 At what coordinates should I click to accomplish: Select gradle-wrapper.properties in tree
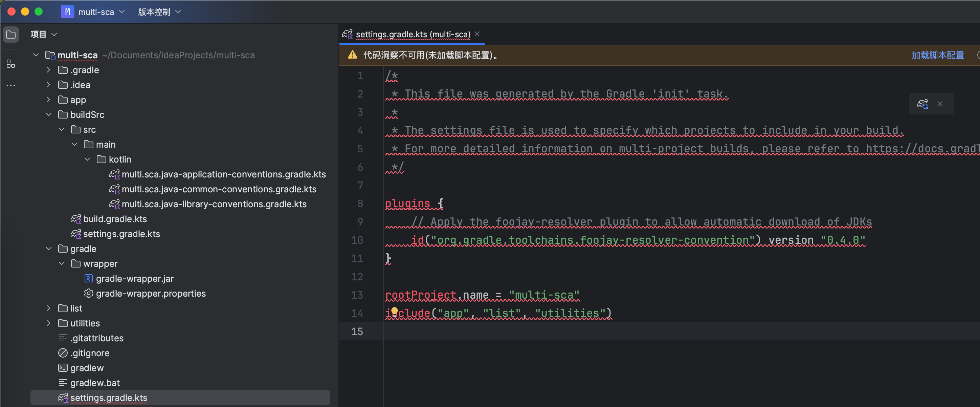click(x=151, y=294)
